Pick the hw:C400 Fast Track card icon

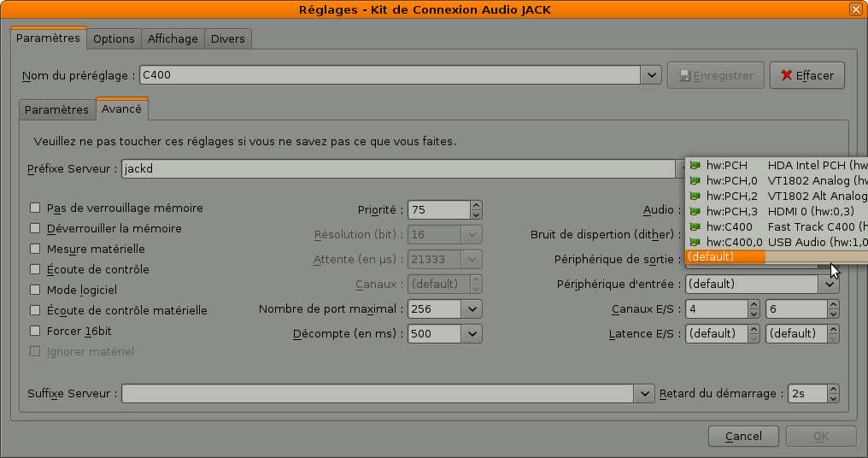point(695,226)
